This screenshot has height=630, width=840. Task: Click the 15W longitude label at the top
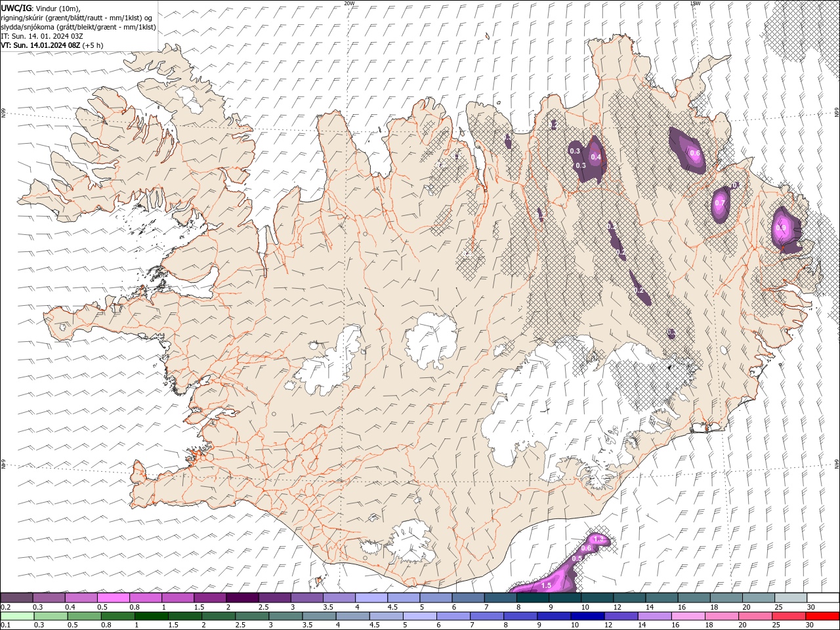click(x=695, y=3)
